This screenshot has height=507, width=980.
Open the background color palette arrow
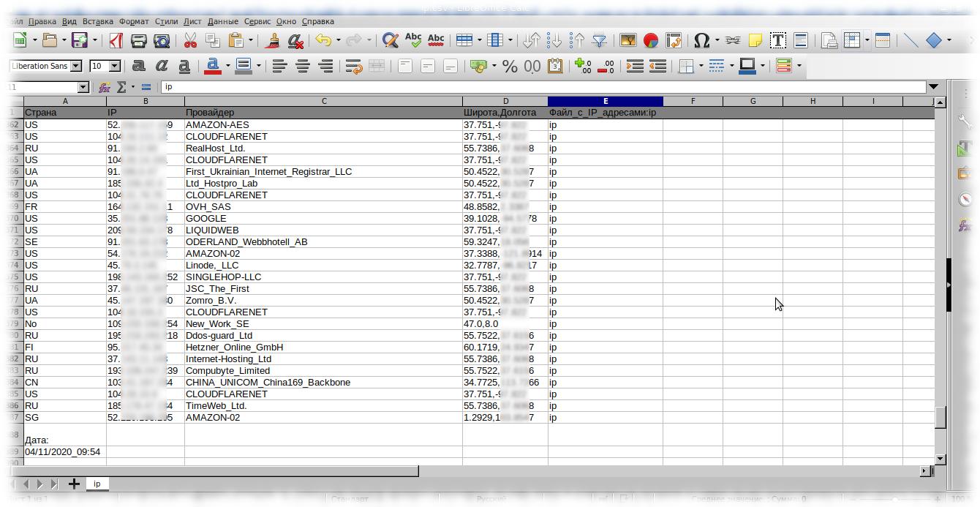258,66
